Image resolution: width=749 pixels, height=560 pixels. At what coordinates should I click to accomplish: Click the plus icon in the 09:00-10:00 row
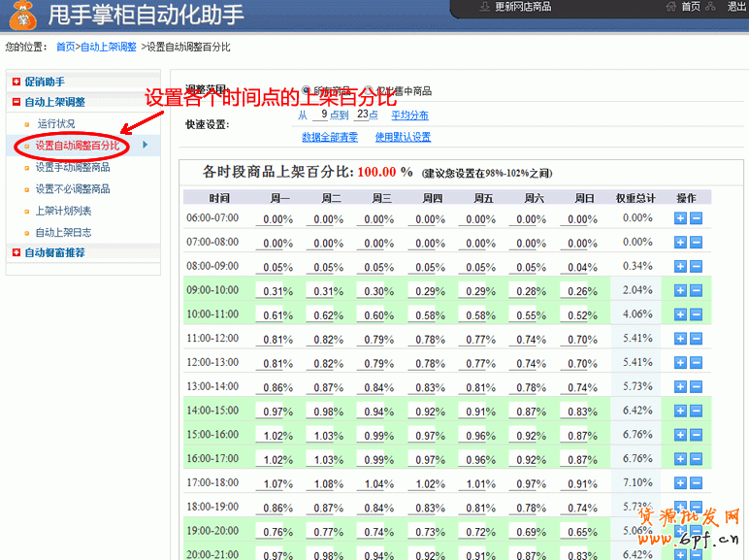(680, 289)
